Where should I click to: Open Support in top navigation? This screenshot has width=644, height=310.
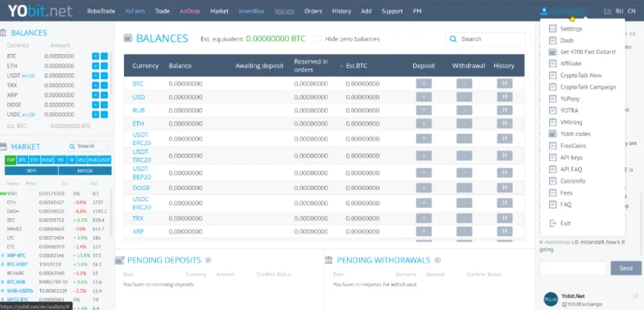(x=392, y=11)
